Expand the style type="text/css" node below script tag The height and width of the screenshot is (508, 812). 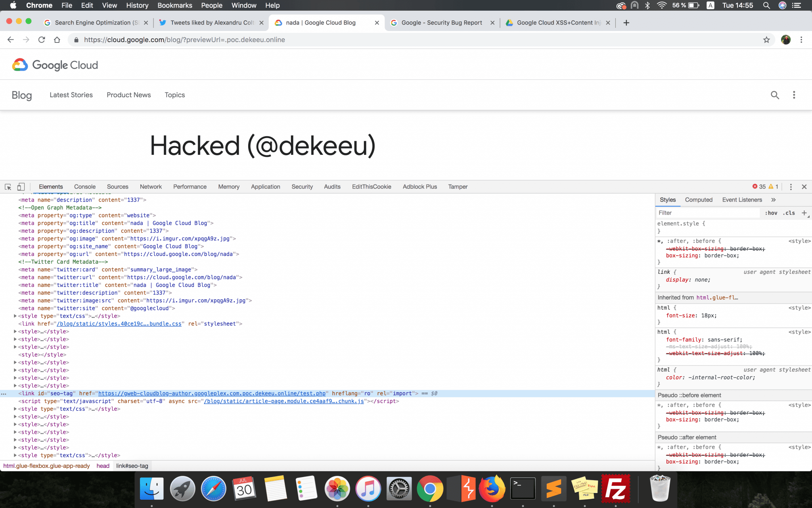(x=15, y=409)
